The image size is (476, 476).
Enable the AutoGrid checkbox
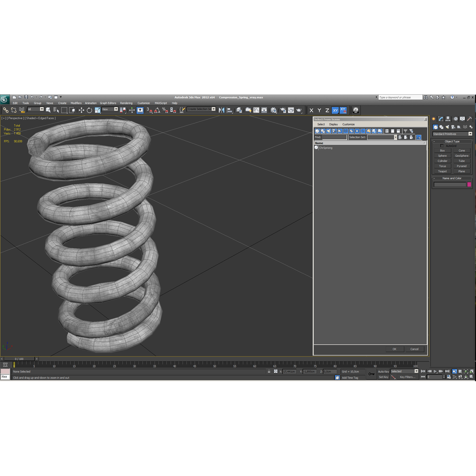click(442, 146)
